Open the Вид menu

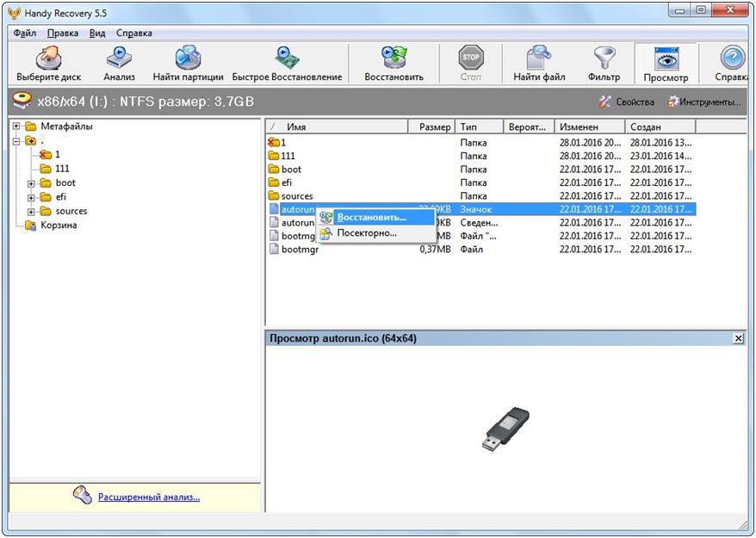tap(97, 34)
